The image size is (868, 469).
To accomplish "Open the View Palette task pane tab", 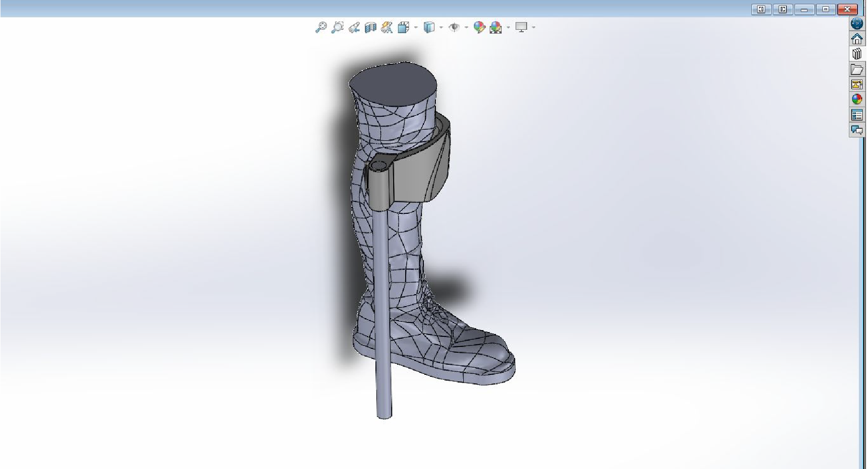I will point(856,85).
